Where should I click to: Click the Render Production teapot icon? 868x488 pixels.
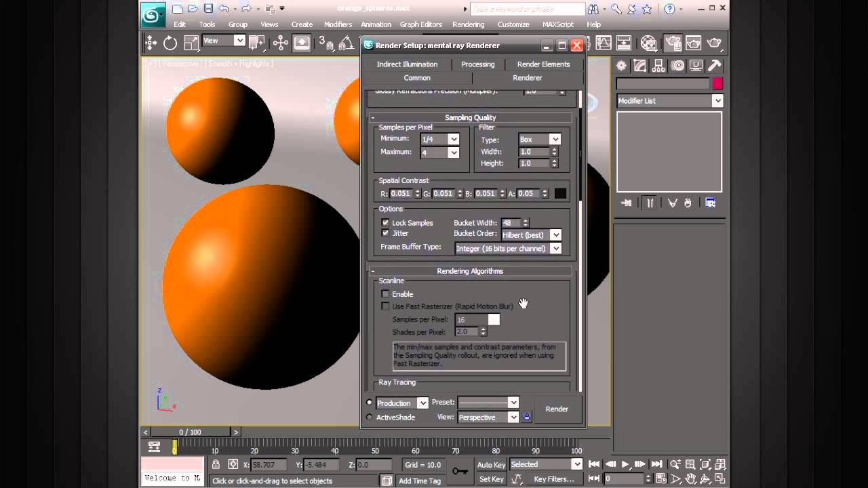point(714,43)
